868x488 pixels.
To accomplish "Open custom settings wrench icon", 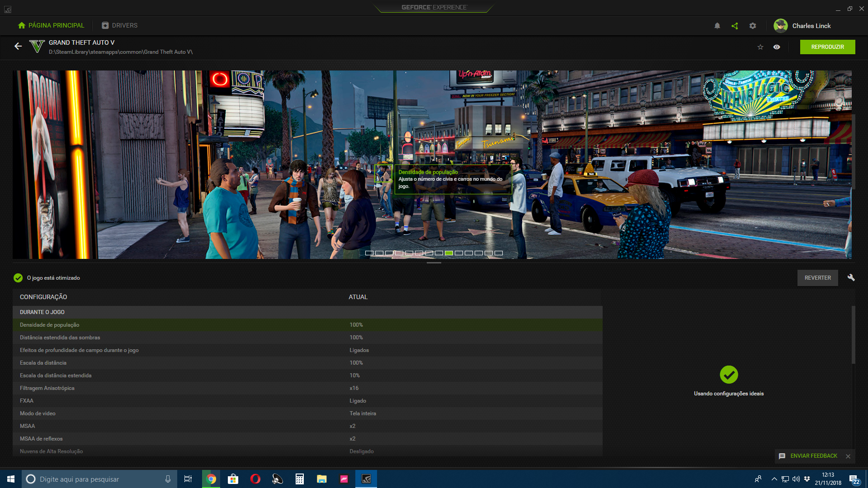I will pos(851,277).
